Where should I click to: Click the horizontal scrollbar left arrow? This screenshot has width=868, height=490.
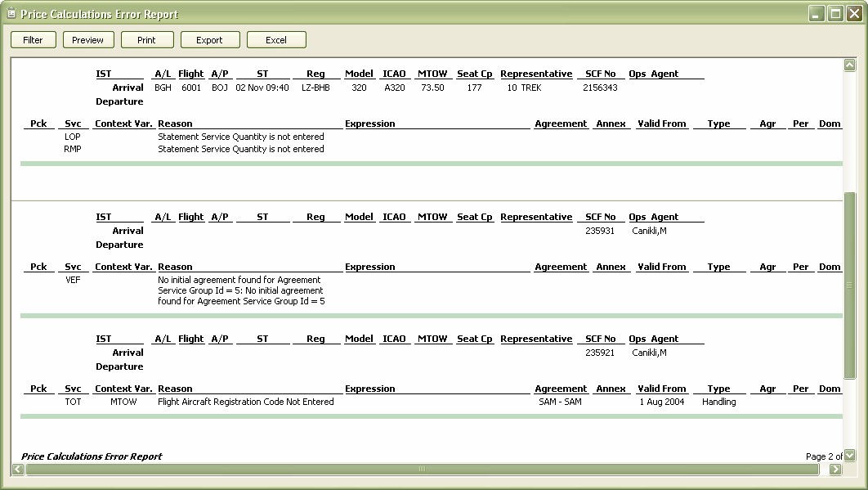18,470
